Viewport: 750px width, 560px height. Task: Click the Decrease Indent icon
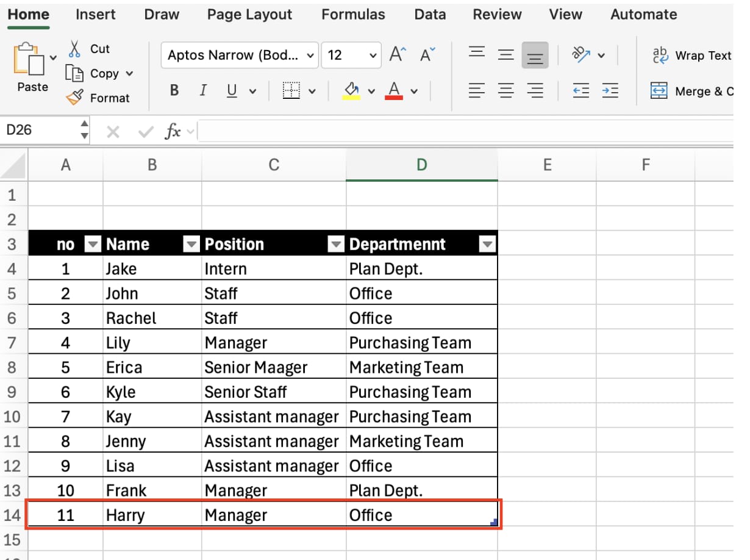[x=581, y=91]
